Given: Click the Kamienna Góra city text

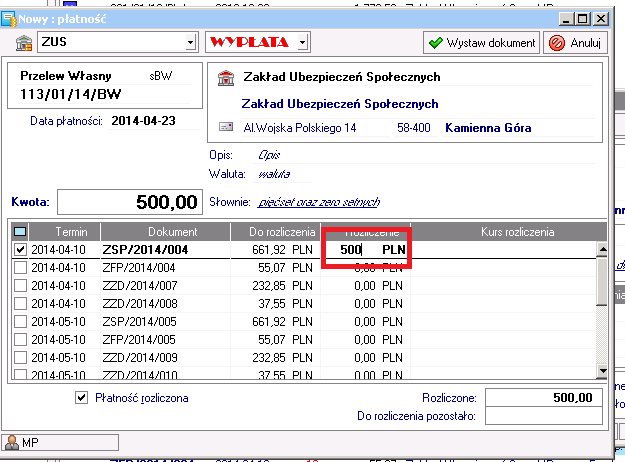Looking at the screenshot, I should click(488, 128).
